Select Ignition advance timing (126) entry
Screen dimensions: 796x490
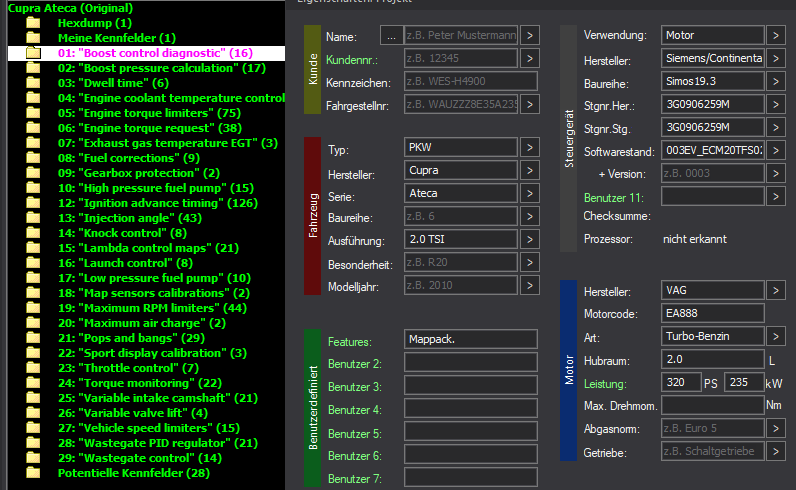click(x=158, y=203)
